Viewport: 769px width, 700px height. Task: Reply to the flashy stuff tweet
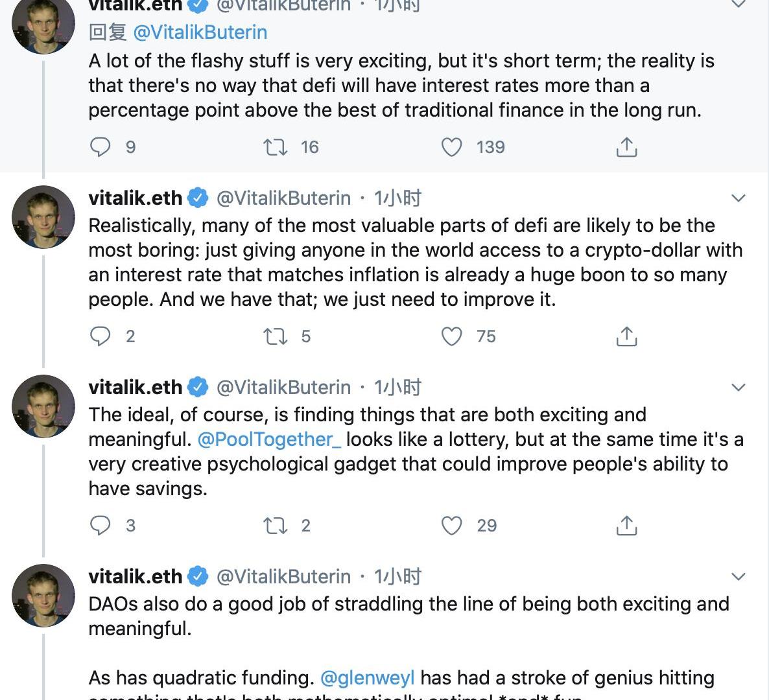[101, 147]
